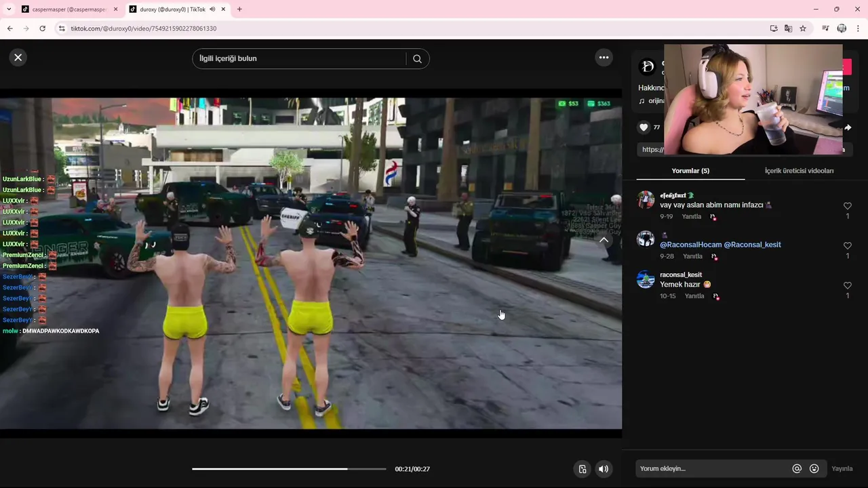Viewport: 868px width, 488px height.
Task: Go to previous video with up chevron
Action: [x=604, y=240]
